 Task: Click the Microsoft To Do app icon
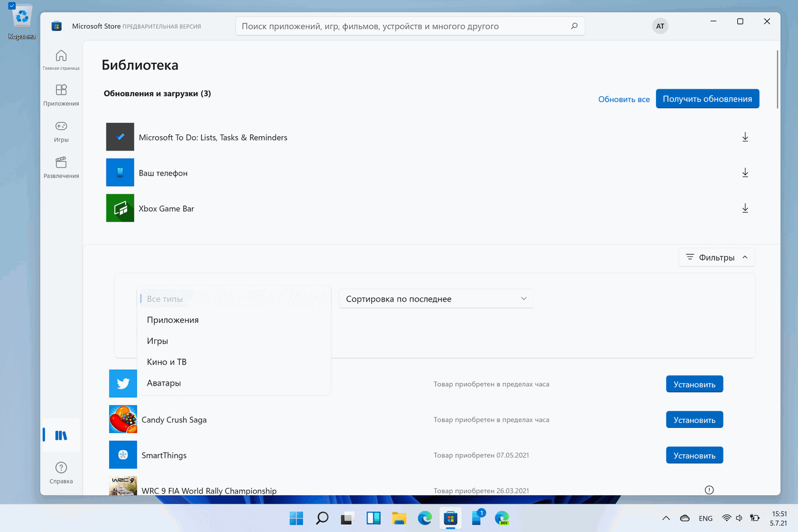pos(120,137)
